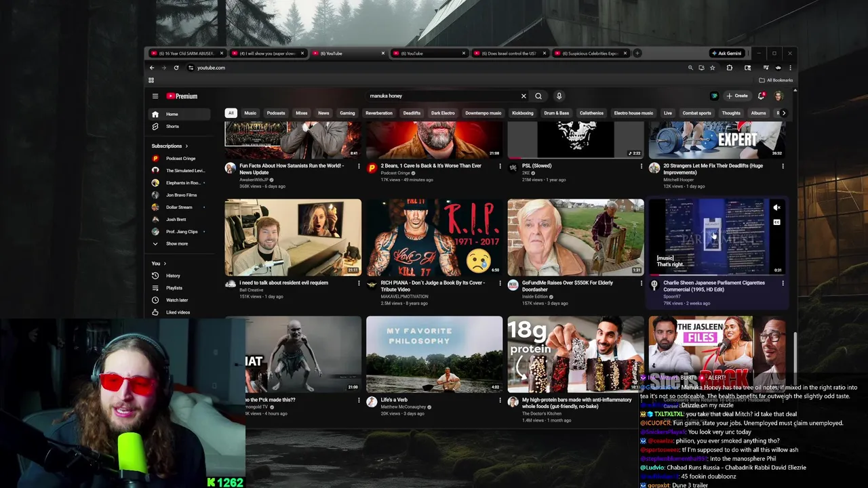
Task: Select the All filter chip
Action: point(231,113)
